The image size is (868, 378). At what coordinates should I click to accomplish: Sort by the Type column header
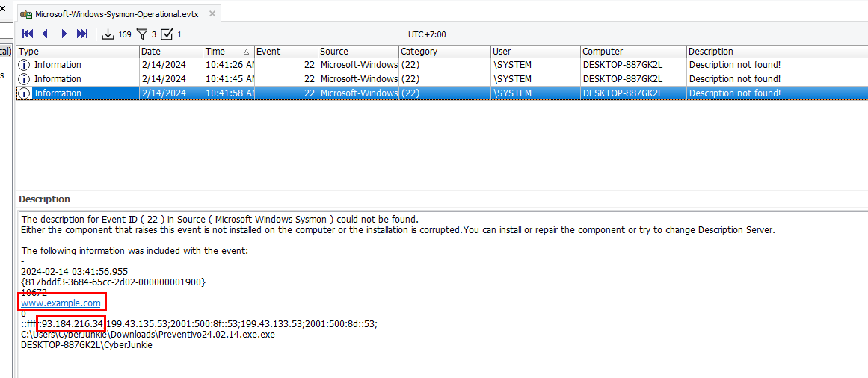click(x=78, y=51)
